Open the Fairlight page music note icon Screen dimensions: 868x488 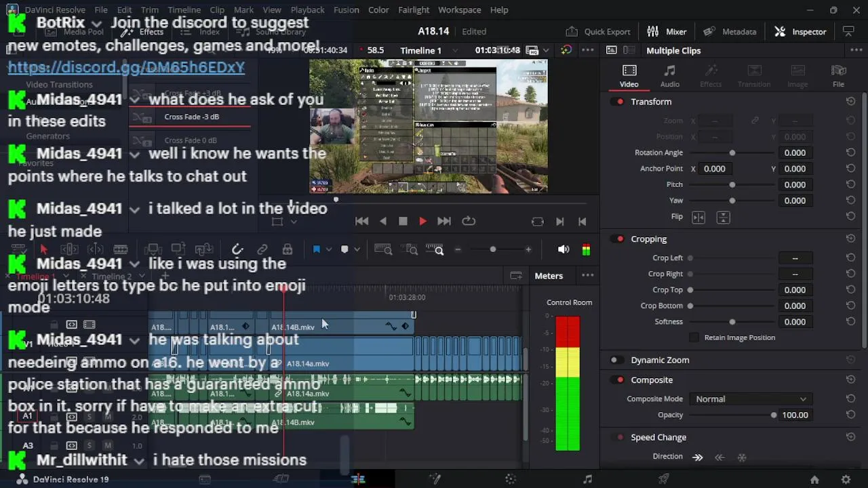click(x=587, y=479)
